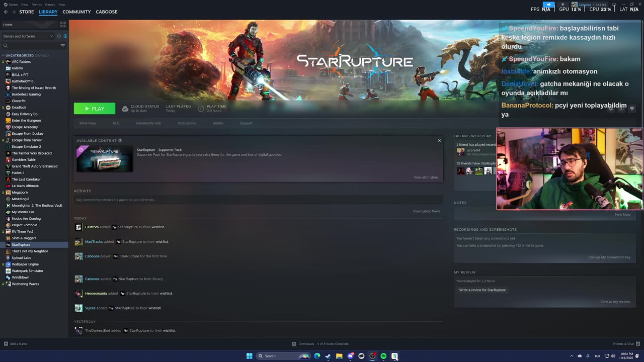Click the library search magnifier icon
Screen dimensions: 644x362
(x=6, y=46)
